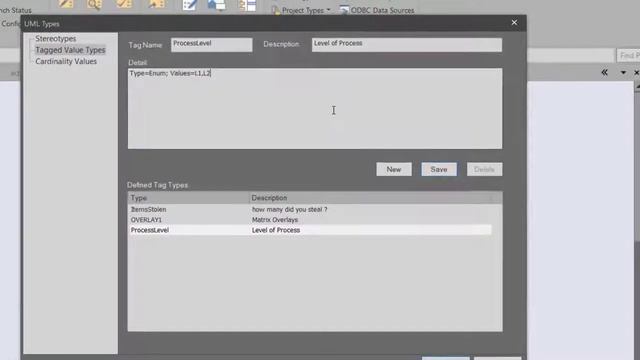Sort by the Type column header
640x360 pixels.
(x=189, y=198)
